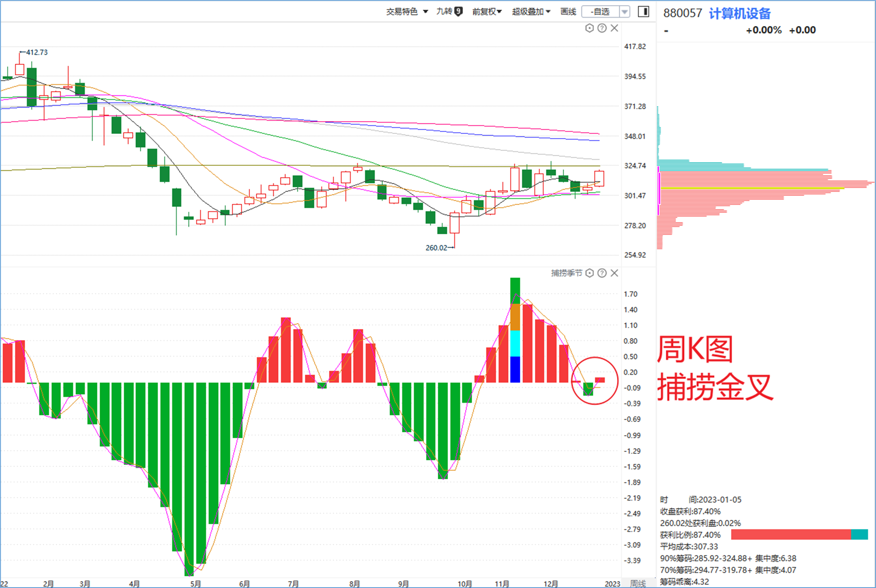876x588 pixels.
Task: Toggle the 九转 sequence indicator
Action: 444,11
